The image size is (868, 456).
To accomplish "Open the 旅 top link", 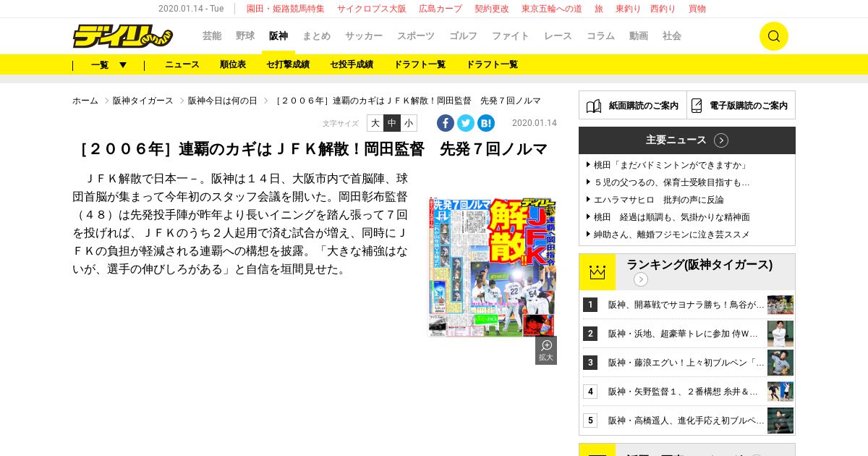I will (599, 9).
